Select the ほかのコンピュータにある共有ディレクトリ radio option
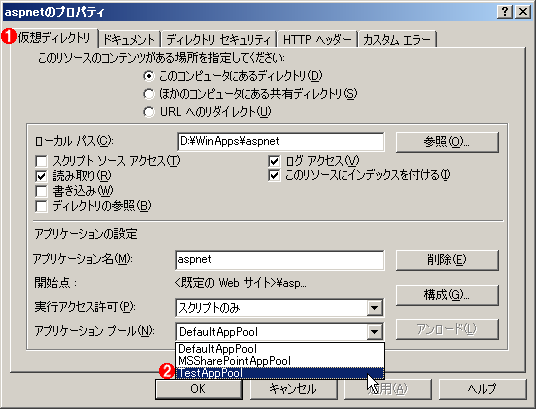The width and height of the screenshot is (536, 409). pos(149,94)
